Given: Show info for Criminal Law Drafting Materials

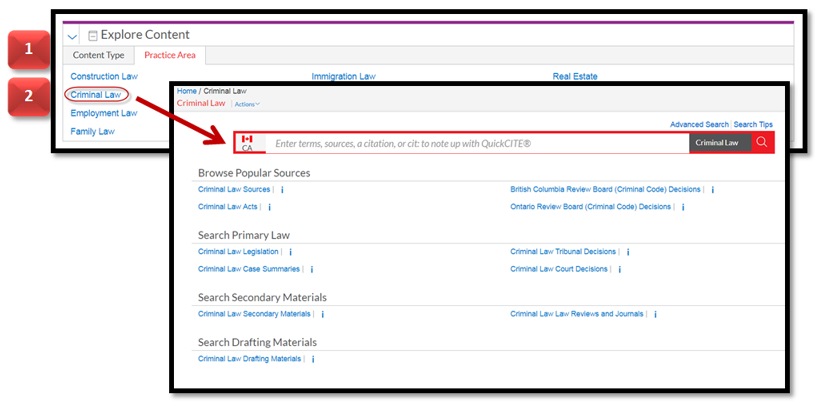Looking at the screenshot, I should point(313,359).
